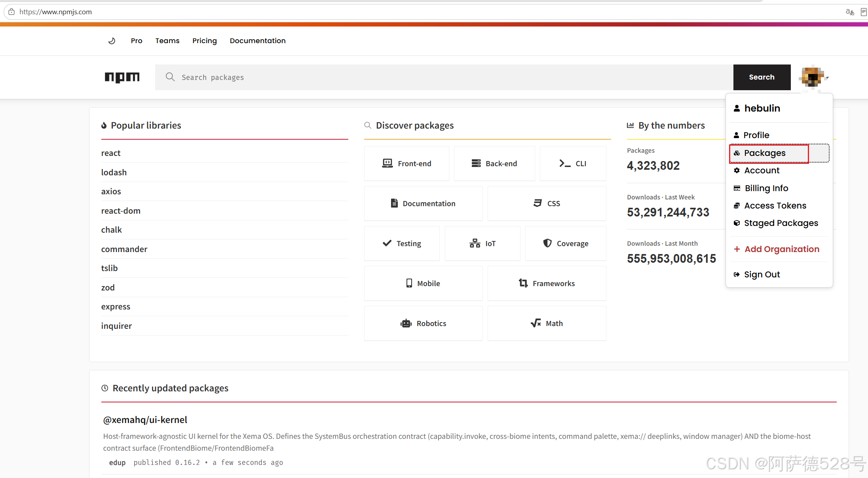This screenshot has height=478, width=868.
Task: Click the hebulin user icon in dropdown
Action: tap(737, 108)
